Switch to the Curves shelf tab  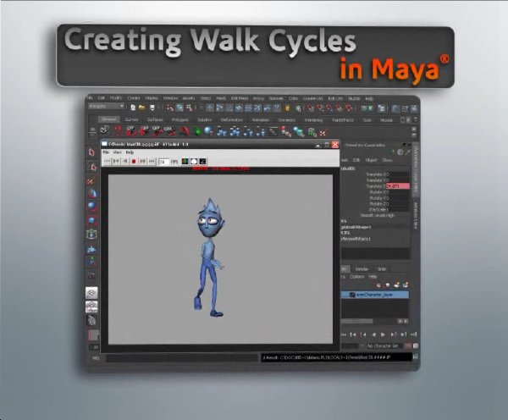tap(131, 119)
